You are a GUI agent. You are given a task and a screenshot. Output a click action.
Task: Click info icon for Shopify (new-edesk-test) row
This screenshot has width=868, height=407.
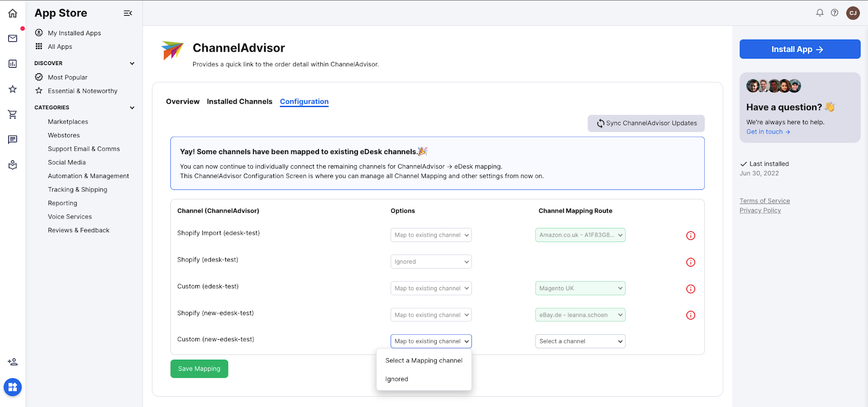point(691,315)
